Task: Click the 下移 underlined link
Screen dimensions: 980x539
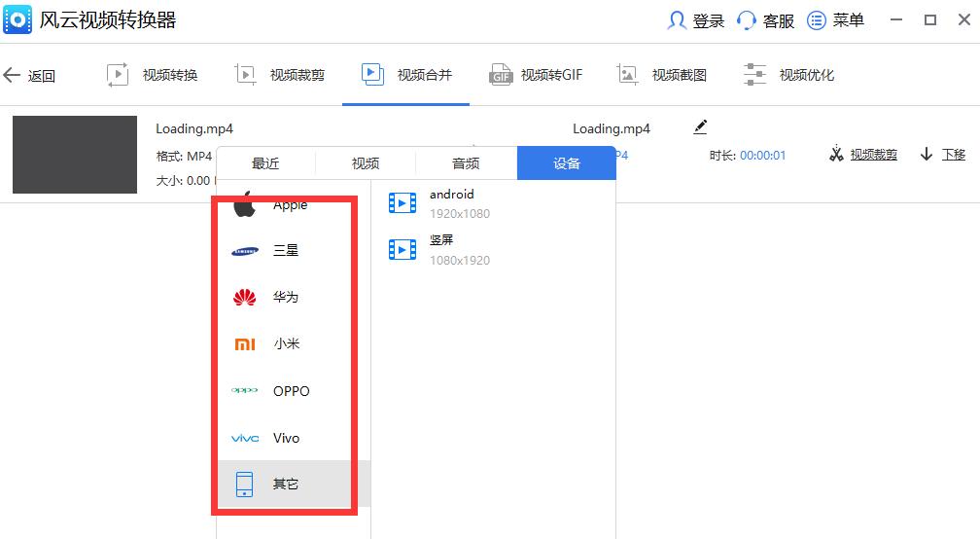Action: click(954, 155)
